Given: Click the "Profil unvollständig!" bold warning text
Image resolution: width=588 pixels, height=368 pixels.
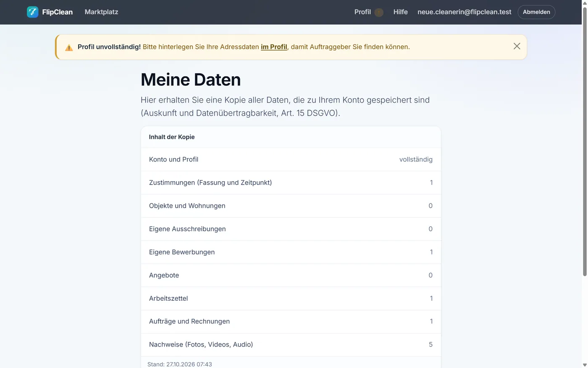Looking at the screenshot, I should 109,47.
